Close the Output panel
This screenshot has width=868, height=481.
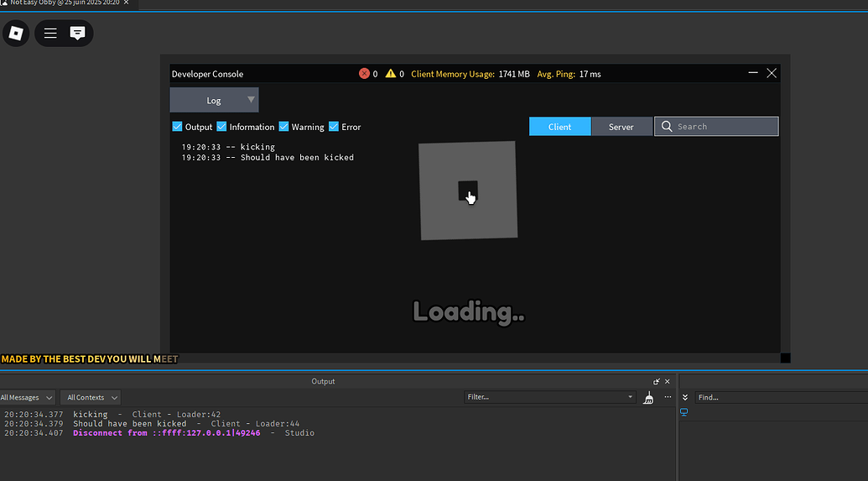[x=667, y=381]
